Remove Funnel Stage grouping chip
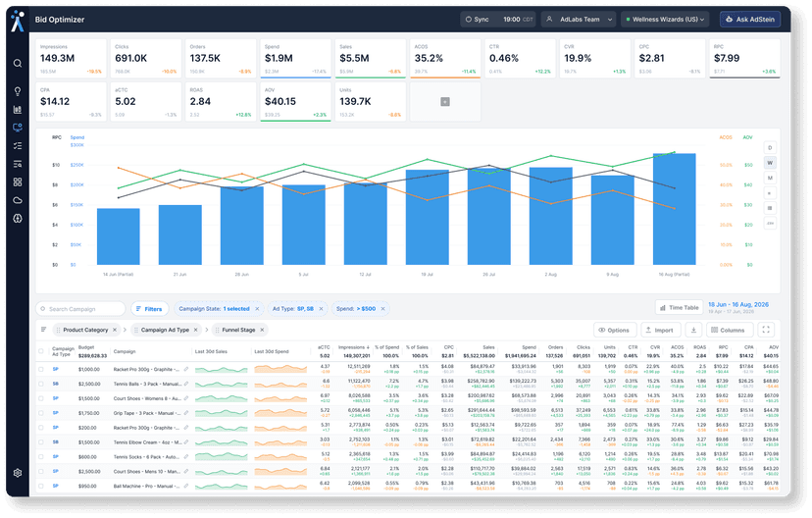This screenshot has width=812, height=518. (262, 330)
